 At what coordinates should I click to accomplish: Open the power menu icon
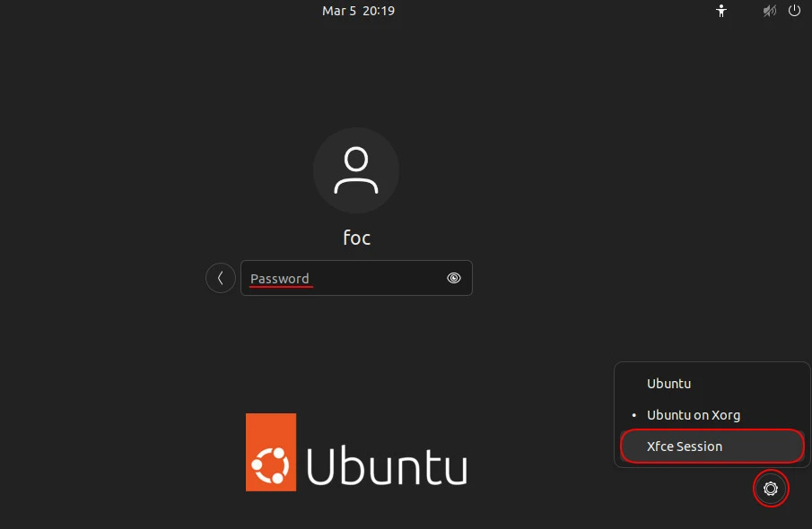(794, 11)
